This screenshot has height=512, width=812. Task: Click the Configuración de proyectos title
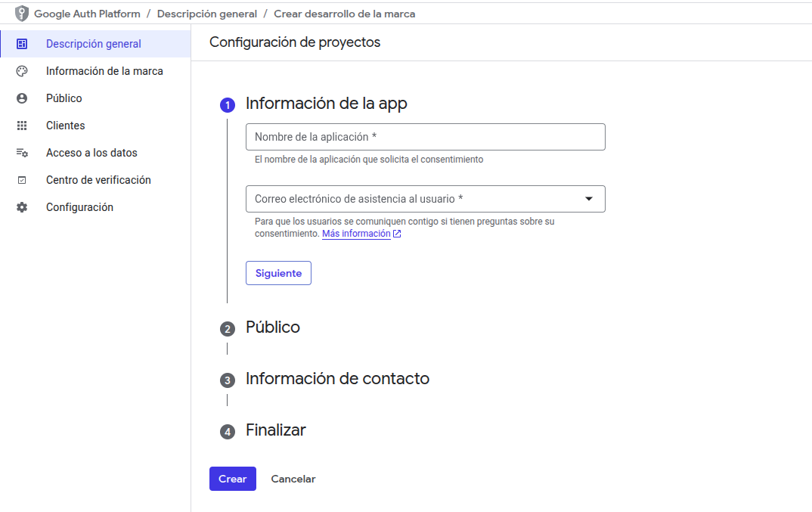(295, 42)
